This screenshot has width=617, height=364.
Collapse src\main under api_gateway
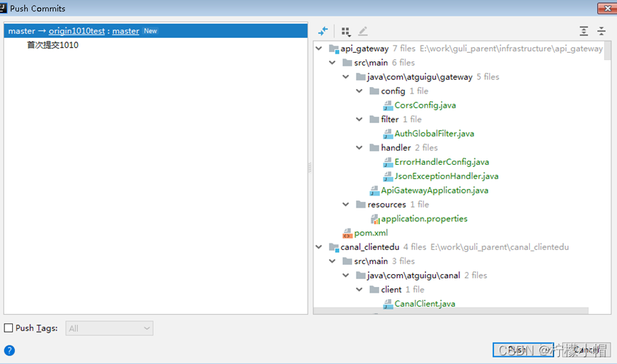coord(332,63)
